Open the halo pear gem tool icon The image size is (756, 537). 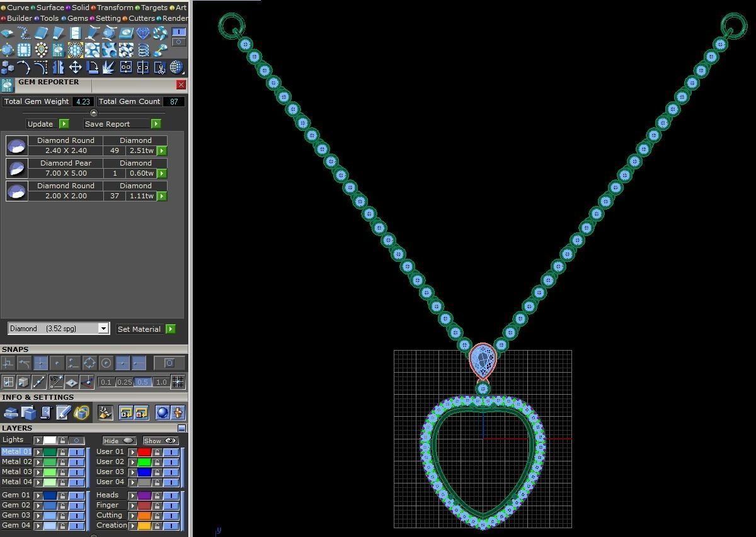tap(41, 50)
